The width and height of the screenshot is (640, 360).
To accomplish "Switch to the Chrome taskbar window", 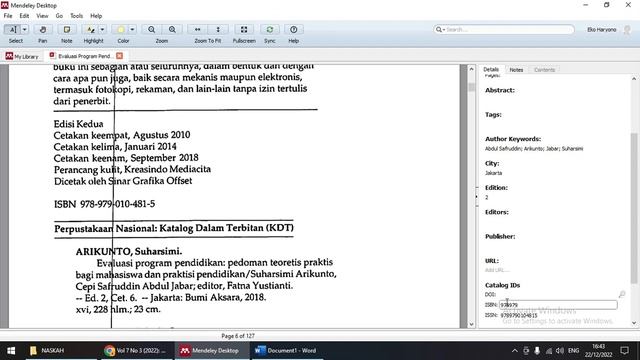I will pyautogui.click(x=135, y=351).
